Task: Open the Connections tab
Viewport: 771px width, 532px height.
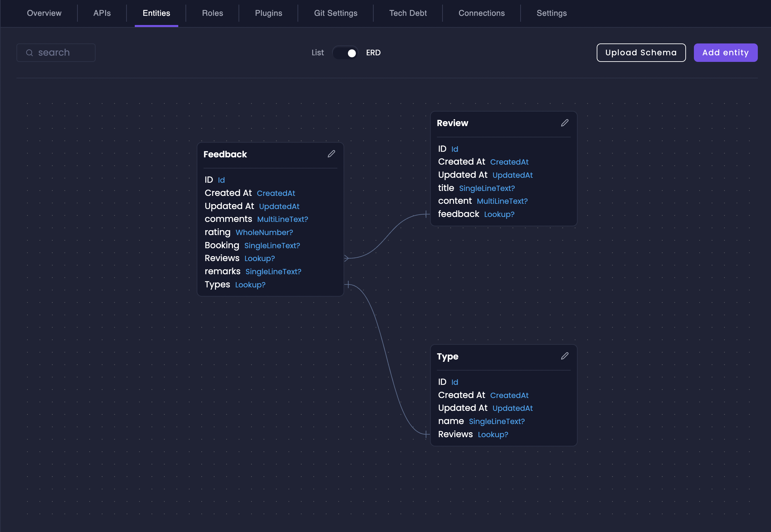Action: 481,13
